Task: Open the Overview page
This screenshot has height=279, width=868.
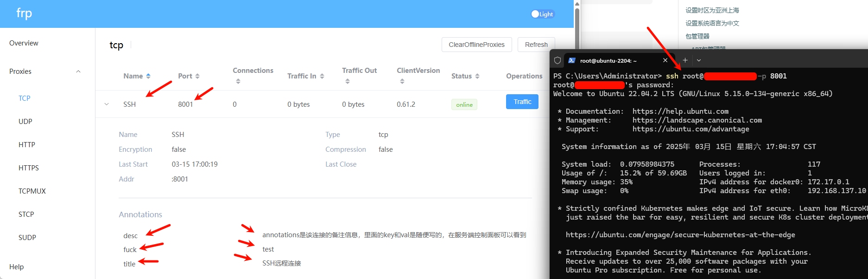Action: click(x=24, y=43)
